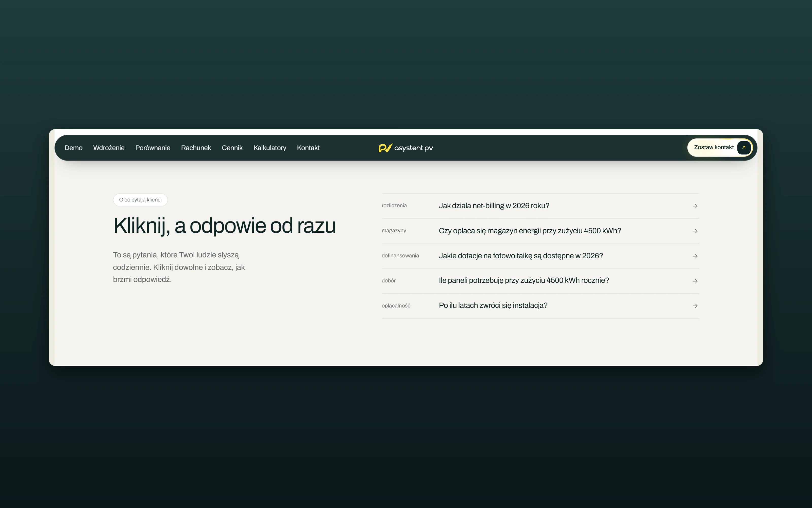
Task: Open question Po ilu latach zwróci się instalacja?
Action: pos(540,306)
